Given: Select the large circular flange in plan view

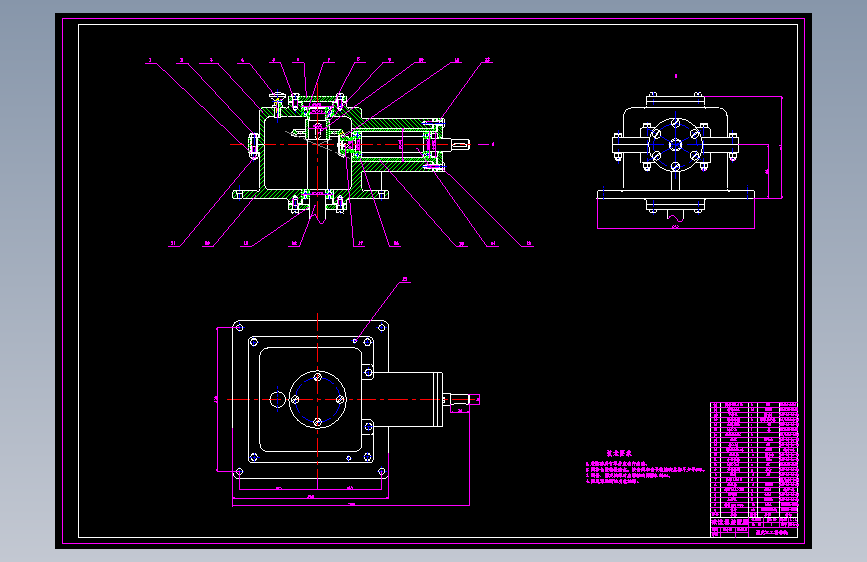Looking at the screenshot, I should [317, 399].
